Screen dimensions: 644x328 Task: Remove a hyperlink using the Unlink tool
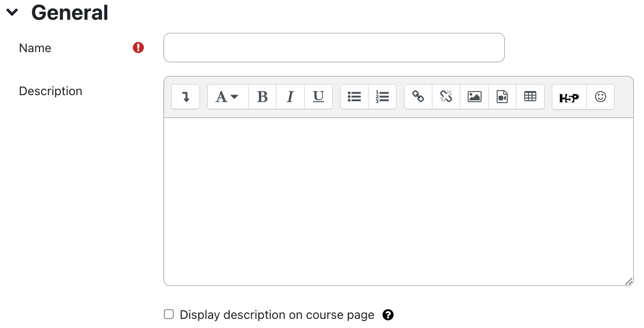tap(446, 97)
